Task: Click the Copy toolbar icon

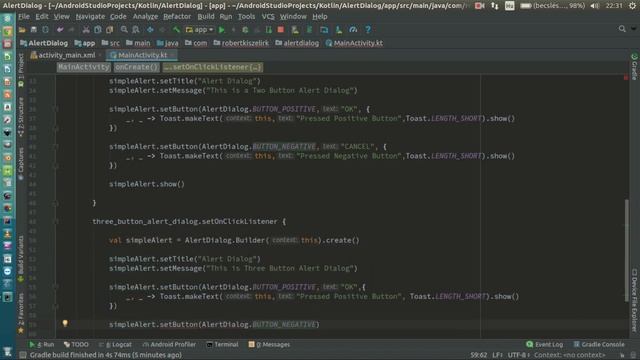Action: tap(98, 29)
